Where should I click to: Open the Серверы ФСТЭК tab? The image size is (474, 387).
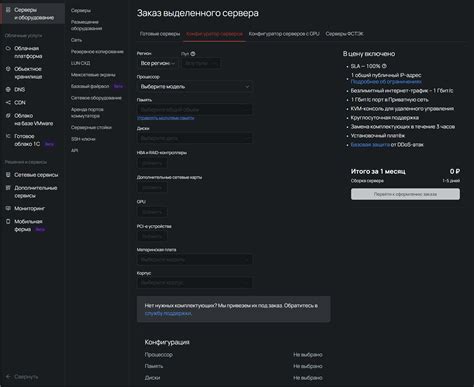344,34
